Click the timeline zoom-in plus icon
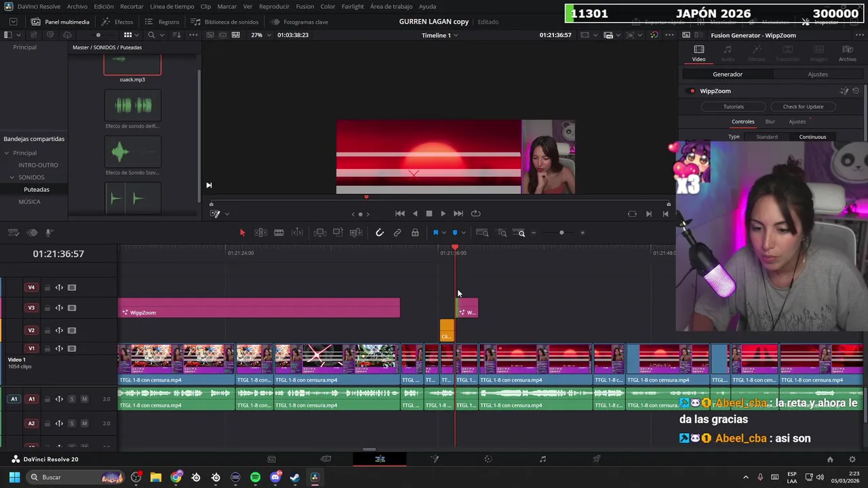 click(x=583, y=232)
